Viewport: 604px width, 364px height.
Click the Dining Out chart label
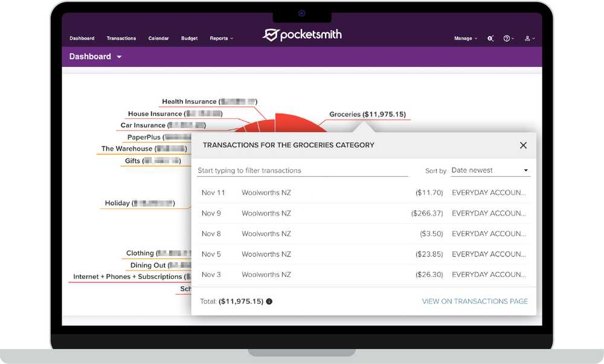(x=161, y=265)
